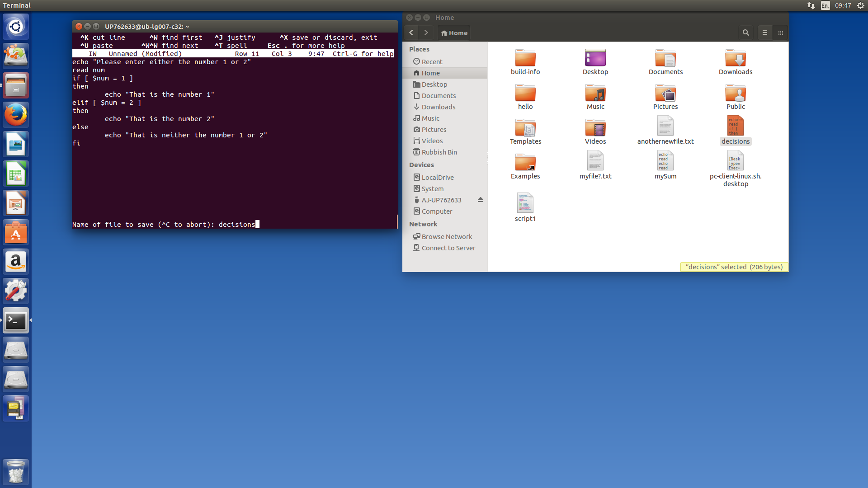Screen dimensions: 868x488
Task: Launch Firefox from the dock
Action: (x=16, y=115)
